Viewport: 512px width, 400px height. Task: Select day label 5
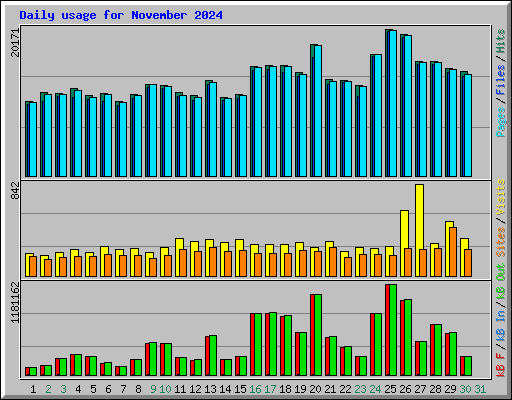pos(93,389)
